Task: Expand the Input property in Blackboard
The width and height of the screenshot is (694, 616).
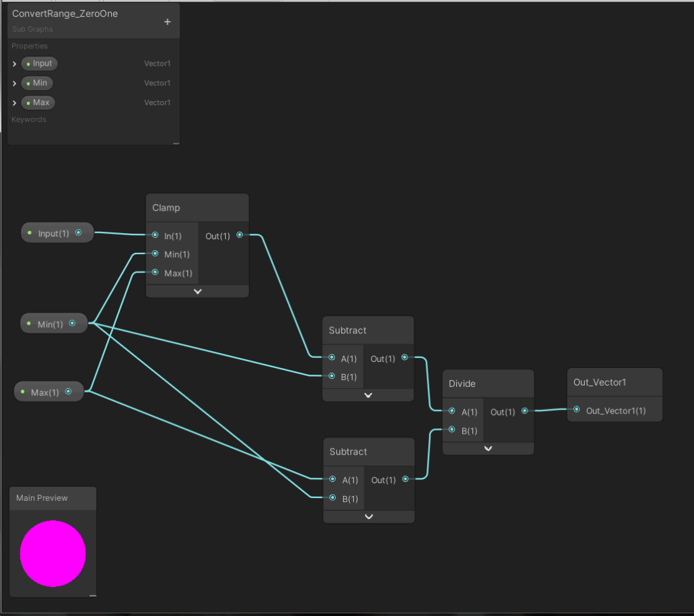Action: pyautogui.click(x=14, y=64)
